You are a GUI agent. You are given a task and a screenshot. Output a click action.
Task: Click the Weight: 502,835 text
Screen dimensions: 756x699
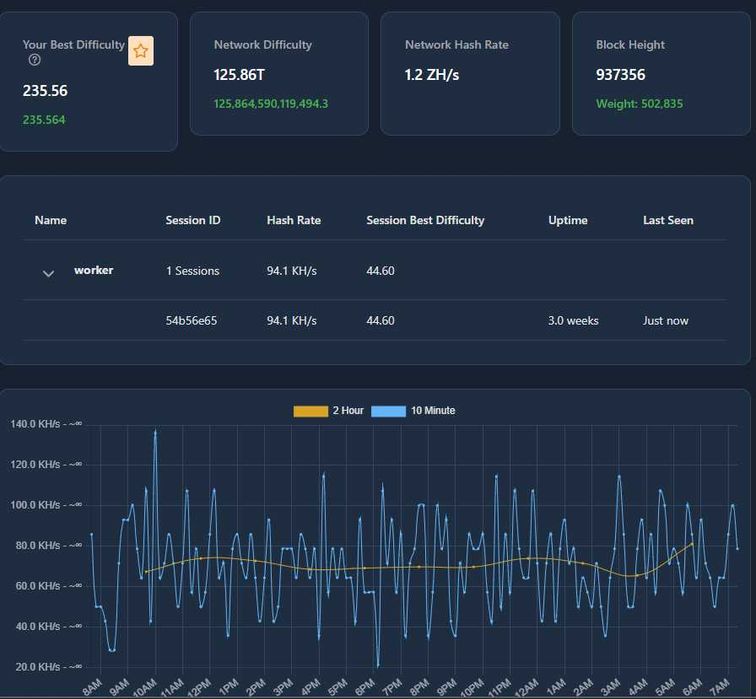click(639, 104)
